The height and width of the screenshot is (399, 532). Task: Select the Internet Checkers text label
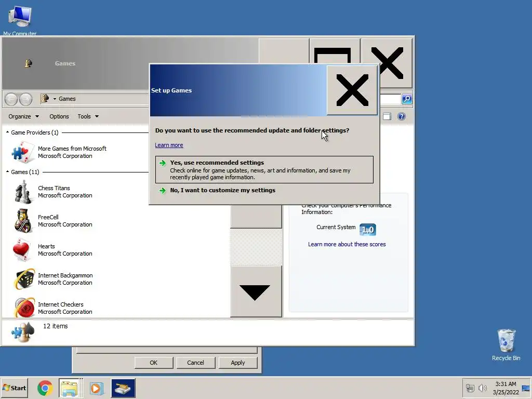click(60, 304)
